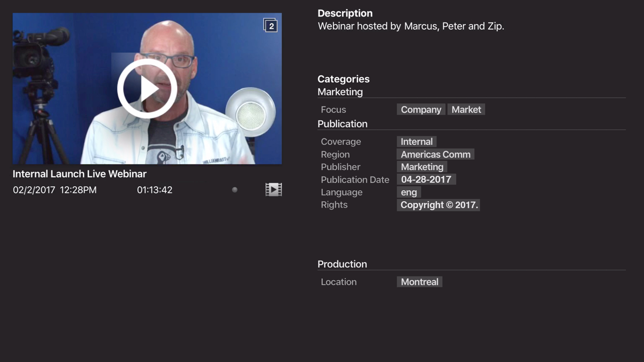This screenshot has width=644, height=362.
Task: Click the eng language tag
Action: coord(409,192)
